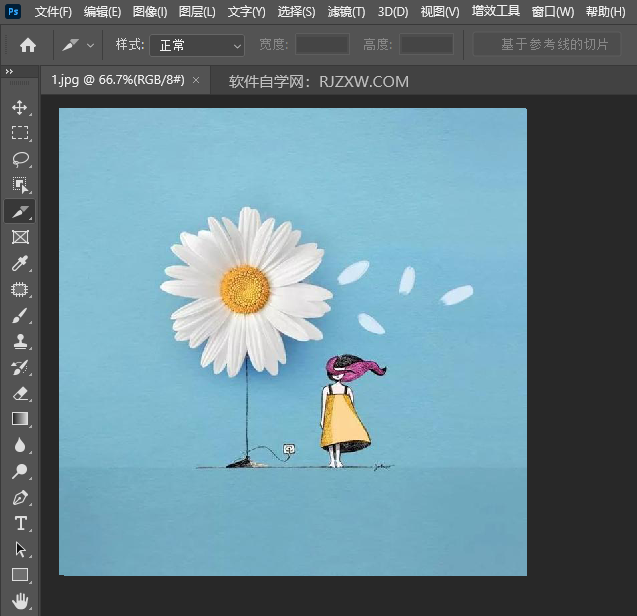Choose the Pen tool
Screen dimensions: 637x616
(x=20, y=497)
